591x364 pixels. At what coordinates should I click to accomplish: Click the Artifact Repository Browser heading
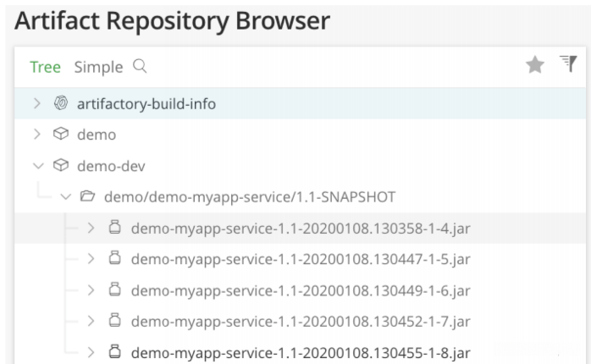[x=172, y=19]
